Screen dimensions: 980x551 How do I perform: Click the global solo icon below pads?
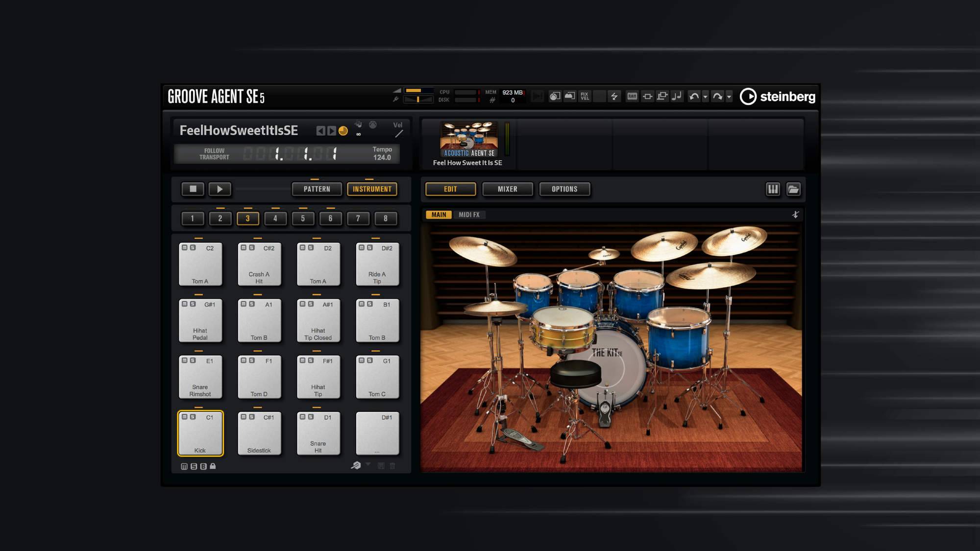tap(194, 466)
